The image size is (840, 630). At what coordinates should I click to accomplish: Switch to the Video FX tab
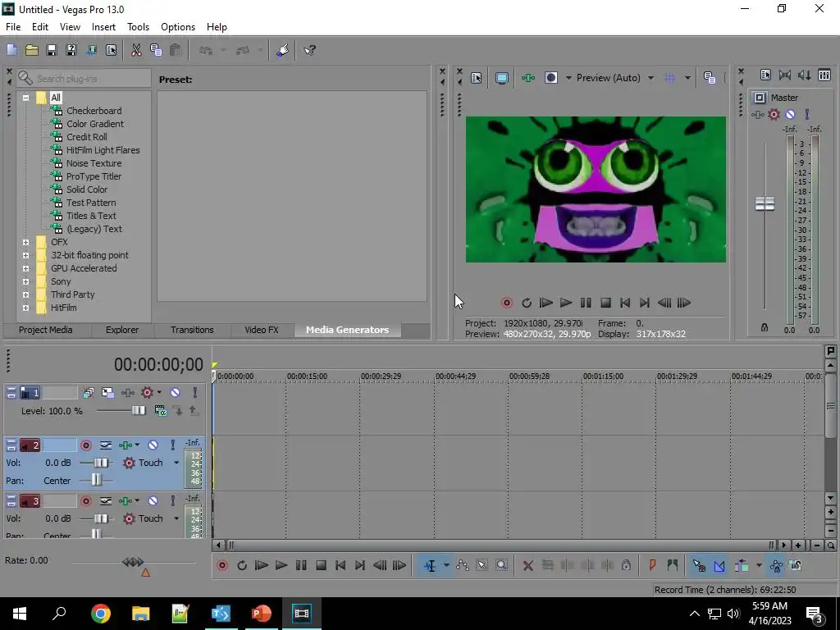coord(262,330)
